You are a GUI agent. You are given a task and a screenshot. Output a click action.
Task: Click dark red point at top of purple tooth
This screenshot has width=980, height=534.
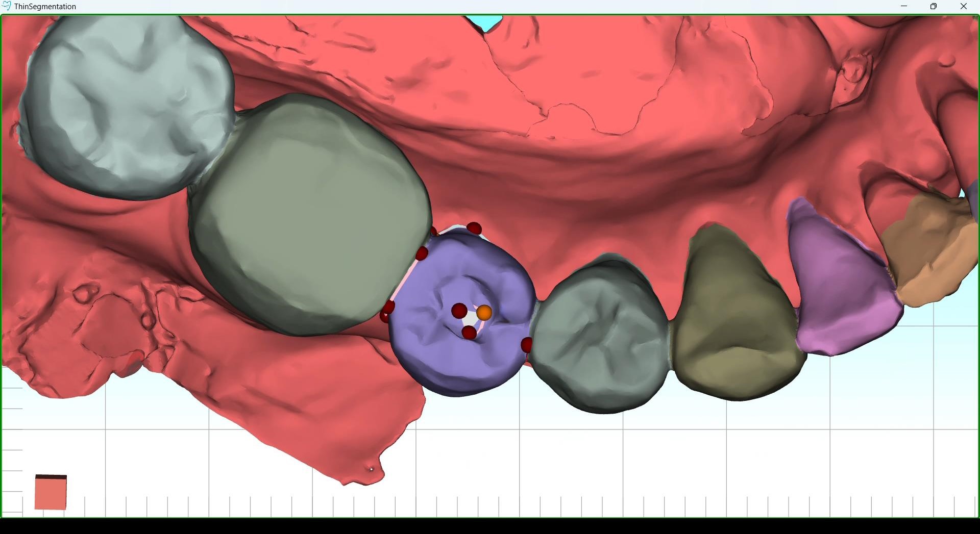click(x=474, y=228)
